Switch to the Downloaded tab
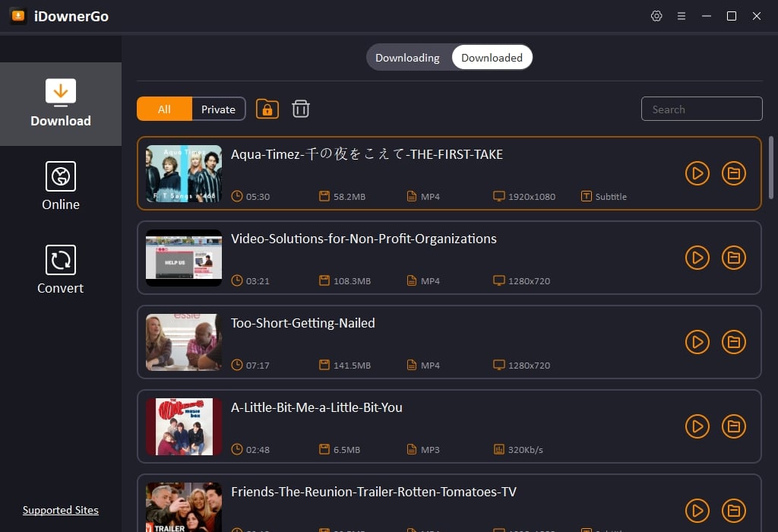The width and height of the screenshot is (778, 532). [x=492, y=57]
